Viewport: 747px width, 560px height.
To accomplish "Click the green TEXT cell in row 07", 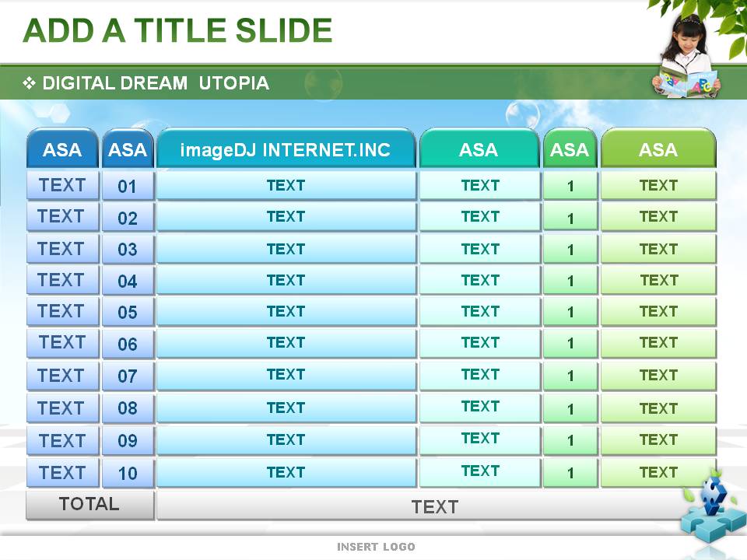I will point(658,376).
